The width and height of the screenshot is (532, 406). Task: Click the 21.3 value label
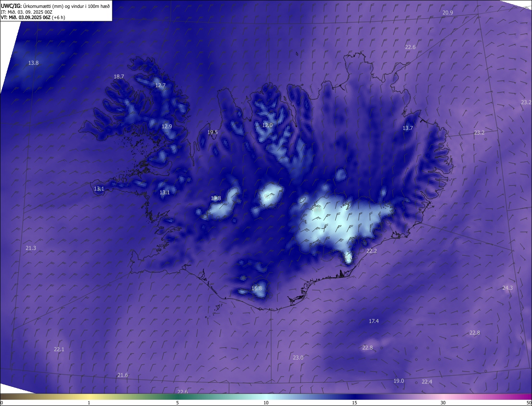[31, 248]
